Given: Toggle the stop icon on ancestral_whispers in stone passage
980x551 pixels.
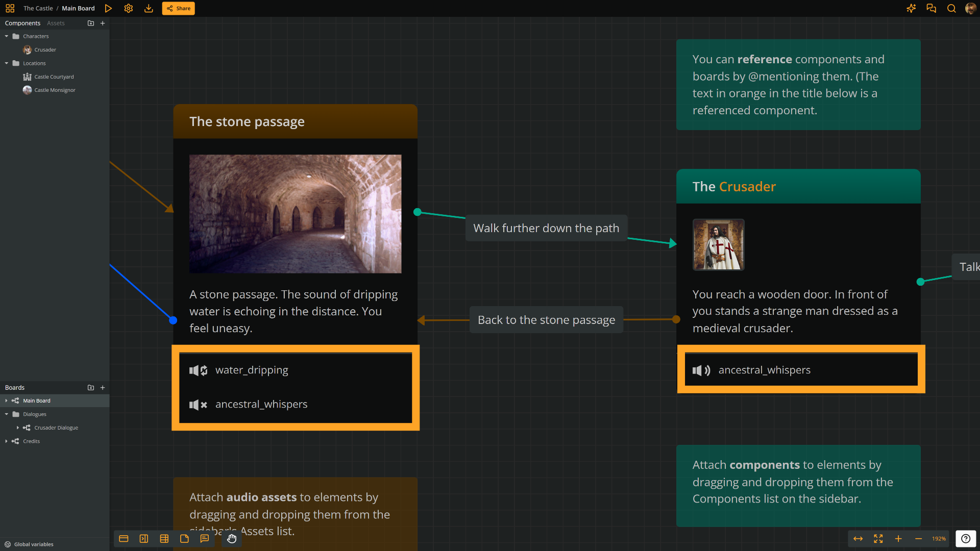Looking at the screenshot, I should click(x=198, y=405).
